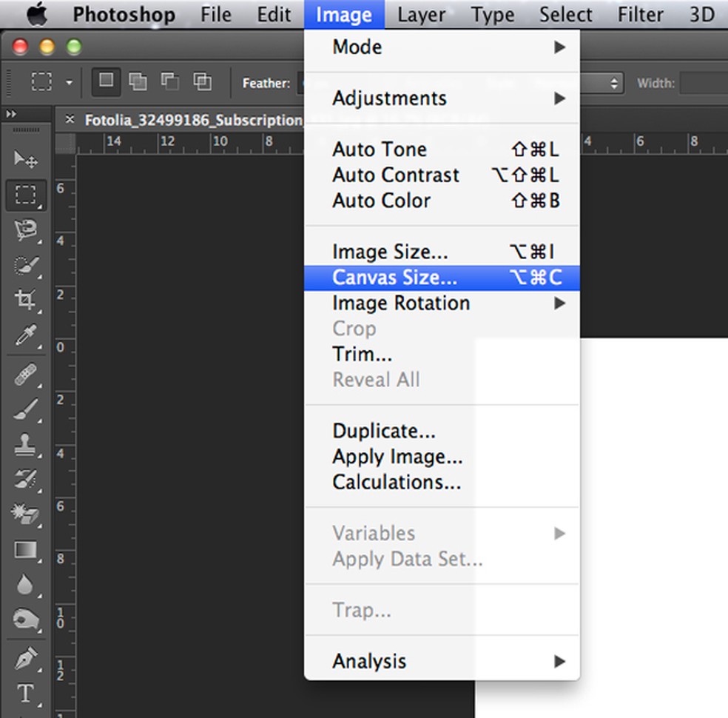Choose New selection mode button
This screenshot has width=728, height=718.
(x=106, y=81)
